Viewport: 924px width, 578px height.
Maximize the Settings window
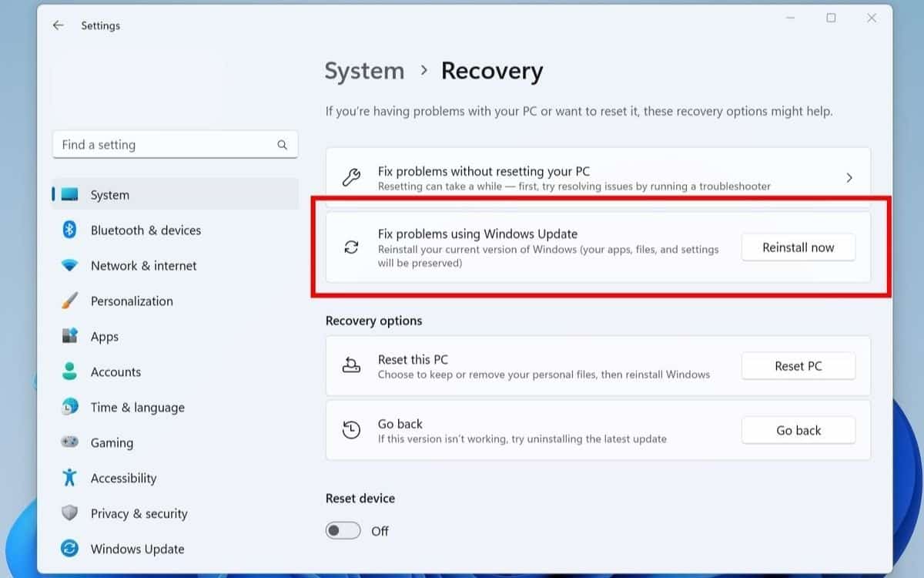click(831, 18)
